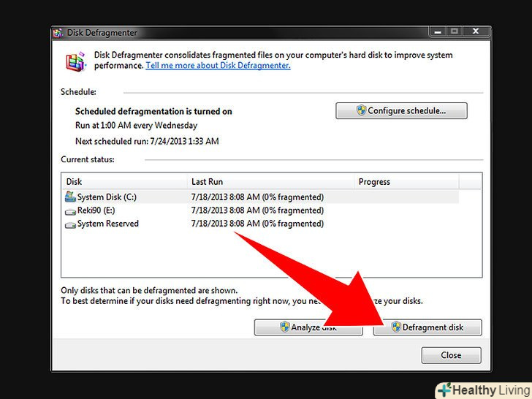Start Analyze disk
Screen dimensions: 532x399
308,327
